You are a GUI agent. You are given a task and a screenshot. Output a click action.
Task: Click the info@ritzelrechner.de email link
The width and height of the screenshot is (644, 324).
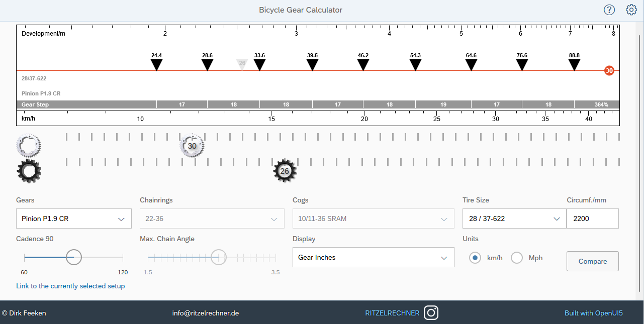(206, 313)
